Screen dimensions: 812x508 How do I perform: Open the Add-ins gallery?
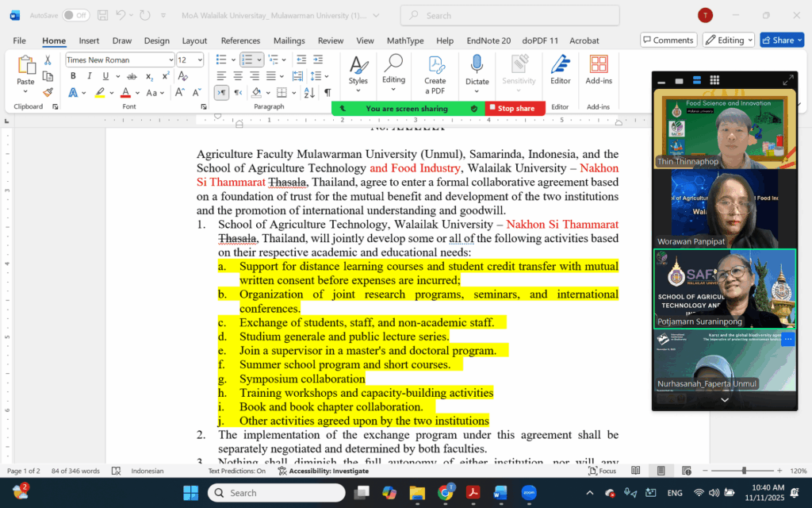pos(599,69)
